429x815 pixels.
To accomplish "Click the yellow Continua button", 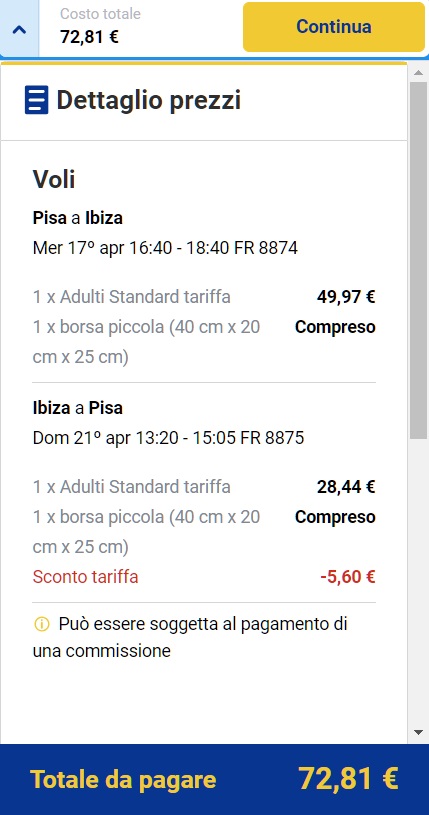I will click(334, 27).
